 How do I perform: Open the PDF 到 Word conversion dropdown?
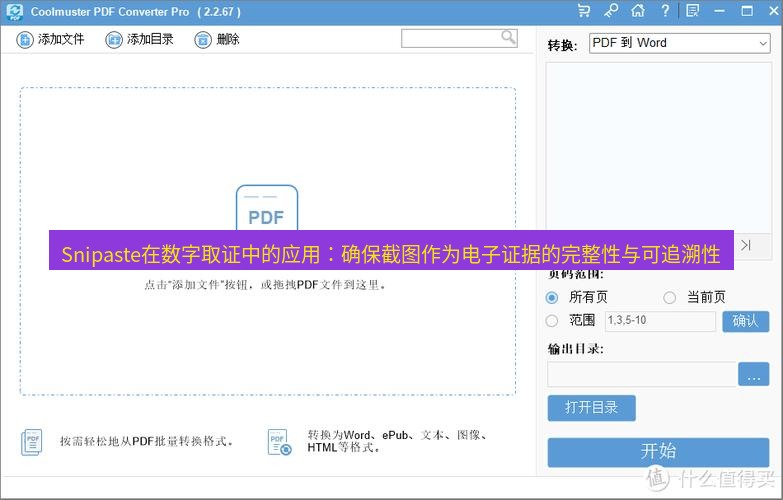680,43
